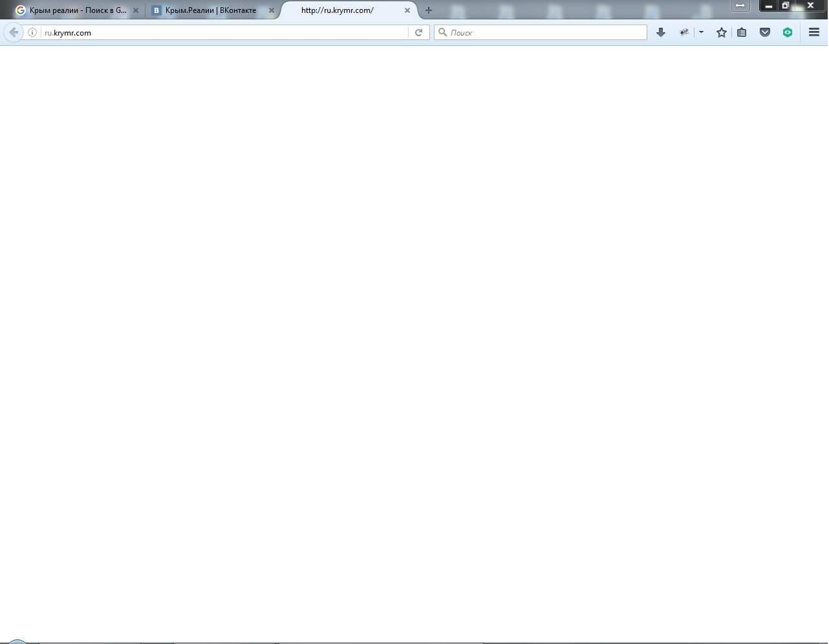Focus the address bar with ru.krymr.com

coord(220,32)
